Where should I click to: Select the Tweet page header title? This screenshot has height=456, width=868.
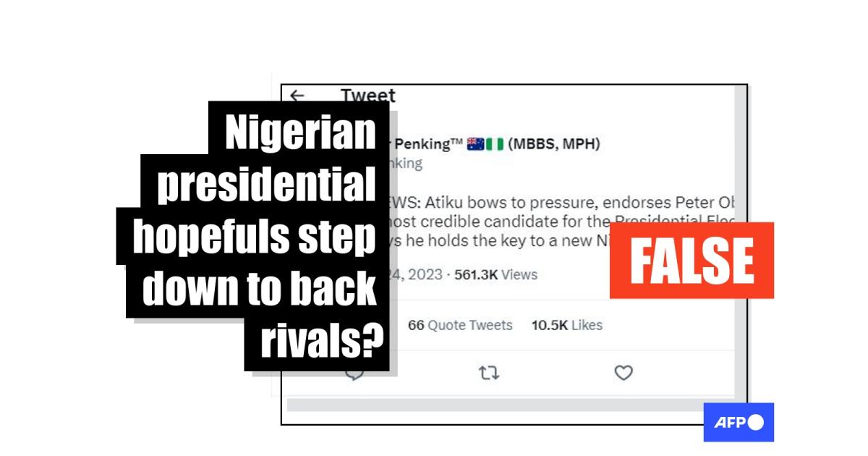tap(368, 96)
